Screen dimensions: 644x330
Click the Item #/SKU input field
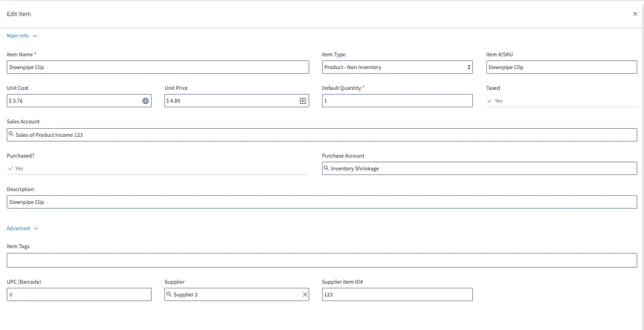tap(561, 67)
